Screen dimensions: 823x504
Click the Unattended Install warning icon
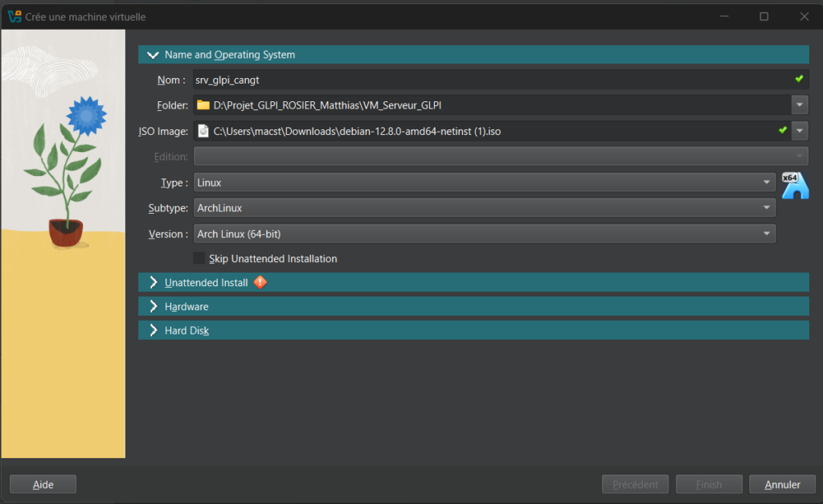(x=260, y=282)
